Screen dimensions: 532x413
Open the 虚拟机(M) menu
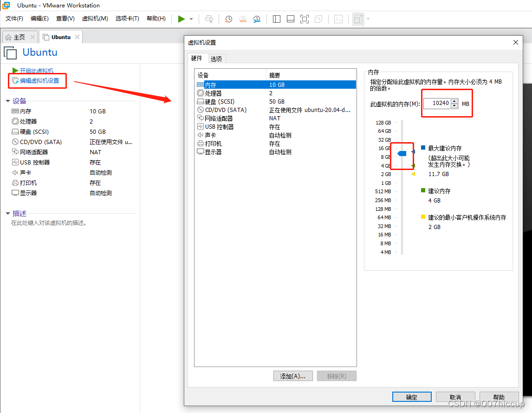click(x=95, y=18)
